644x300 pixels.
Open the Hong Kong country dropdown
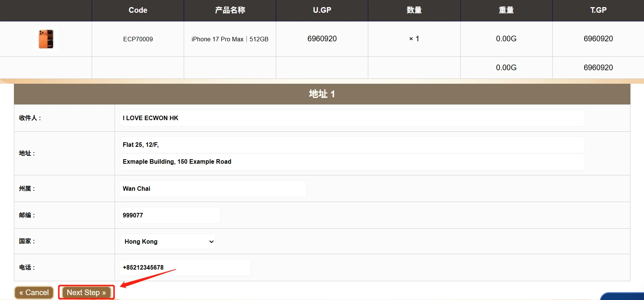click(168, 241)
